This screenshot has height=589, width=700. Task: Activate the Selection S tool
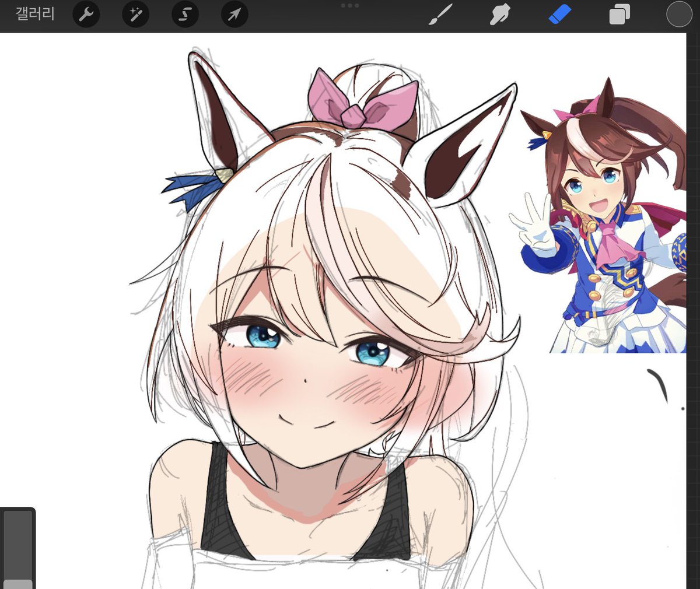pyautogui.click(x=185, y=14)
